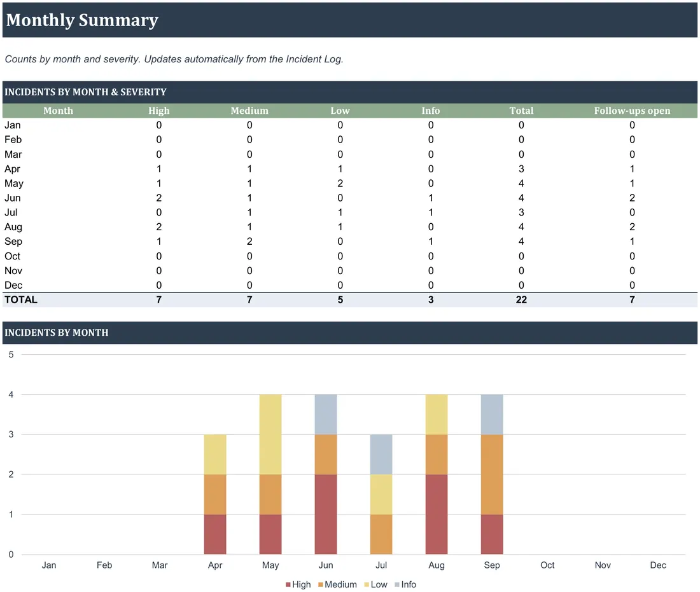Select the Jul Total cell showing 3
700x592 pixels.
(521, 212)
